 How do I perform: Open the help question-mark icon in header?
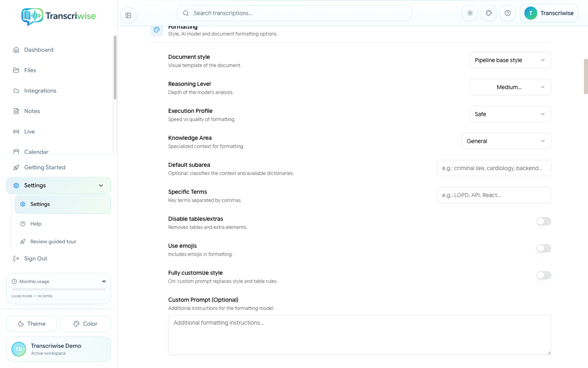tap(508, 13)
